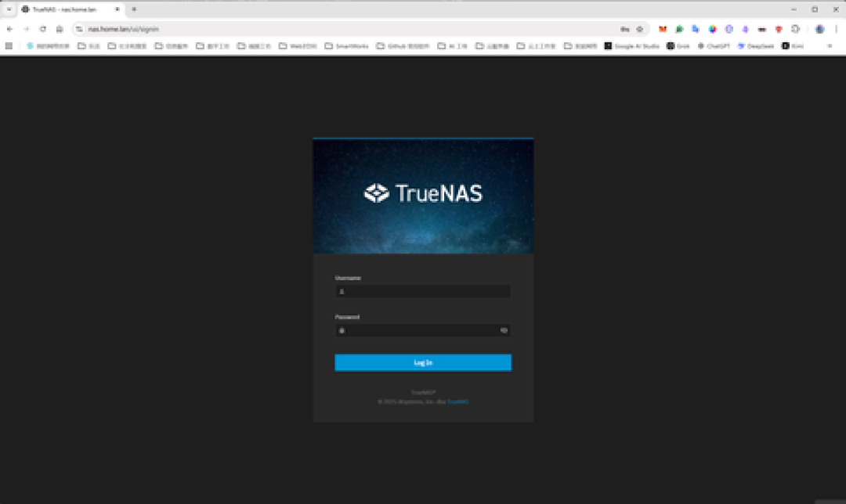Viewport: 846px width, 504px height.
Task: Click the Log In button
Action: [x=422, y=363]
